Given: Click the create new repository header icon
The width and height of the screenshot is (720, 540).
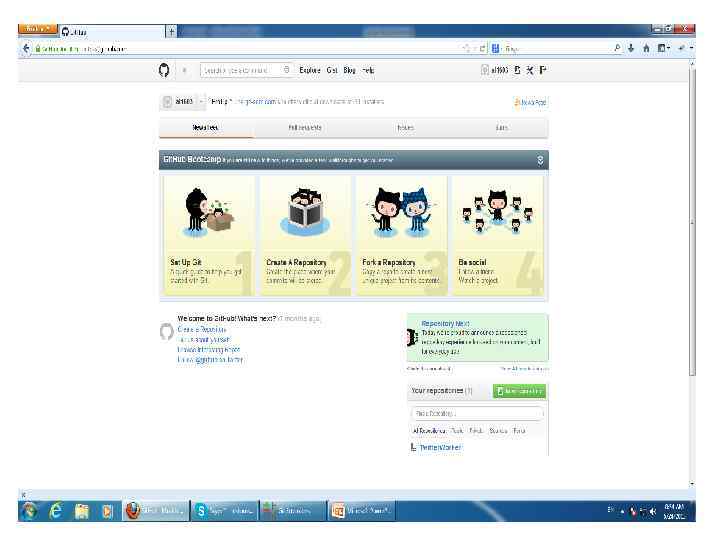Looking at the screenshot, I should tap(518, 70).
